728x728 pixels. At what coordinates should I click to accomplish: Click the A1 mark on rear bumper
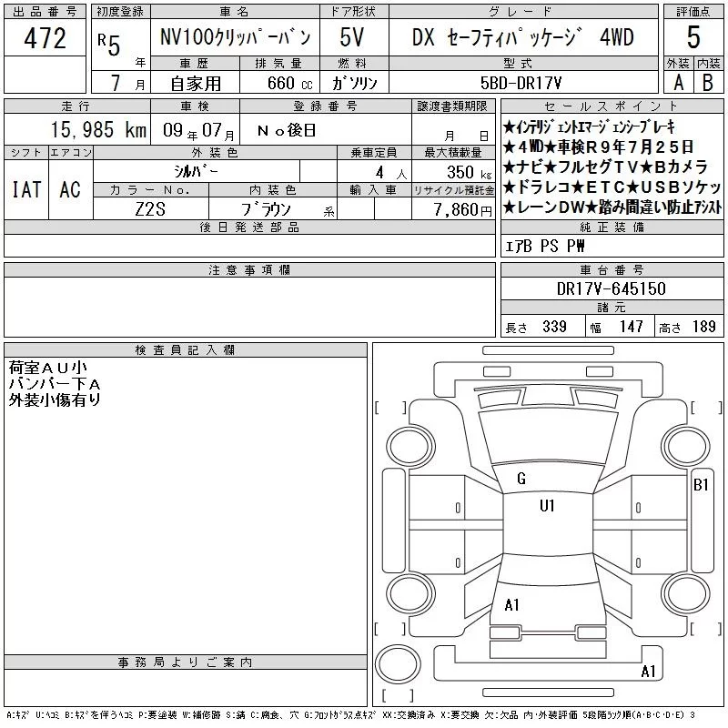click(x=648, y=672)
